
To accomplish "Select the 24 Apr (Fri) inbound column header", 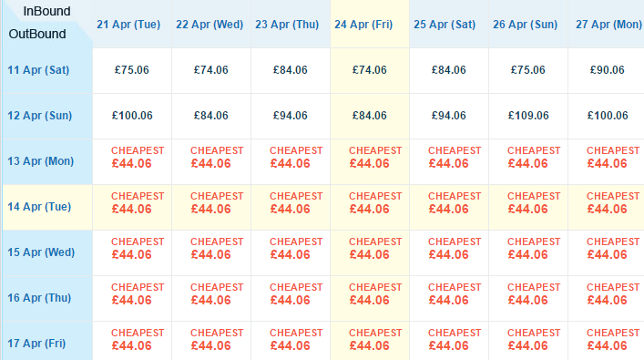I will coord(363,25).
